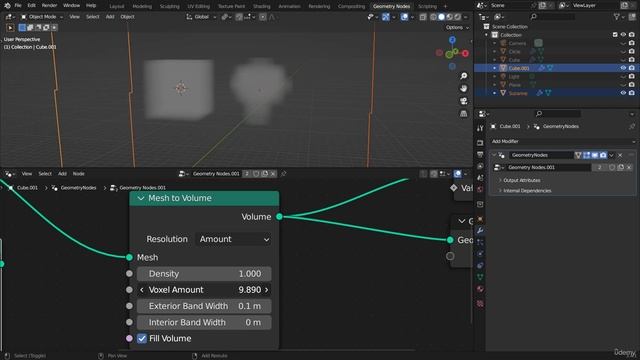Click the Cube.001 breadcrumb in node editor
The width and height of the screenshot is (640, 360).
point(27,188)
